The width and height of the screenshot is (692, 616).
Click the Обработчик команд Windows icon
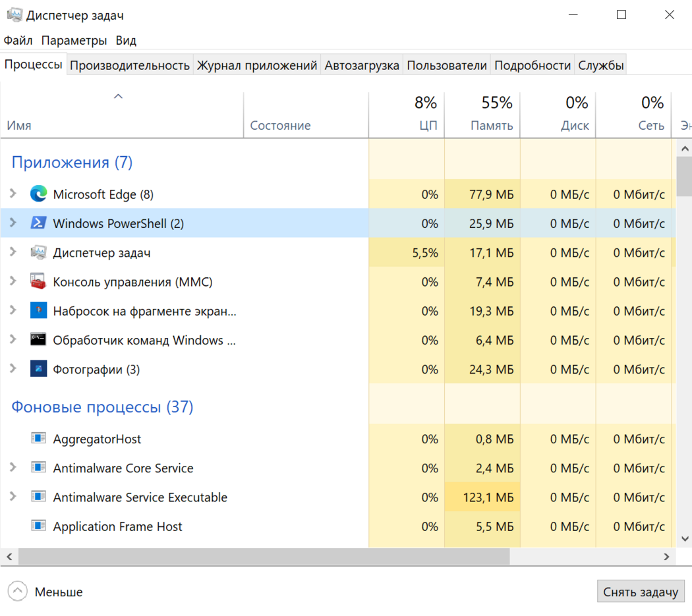[38, 340]
